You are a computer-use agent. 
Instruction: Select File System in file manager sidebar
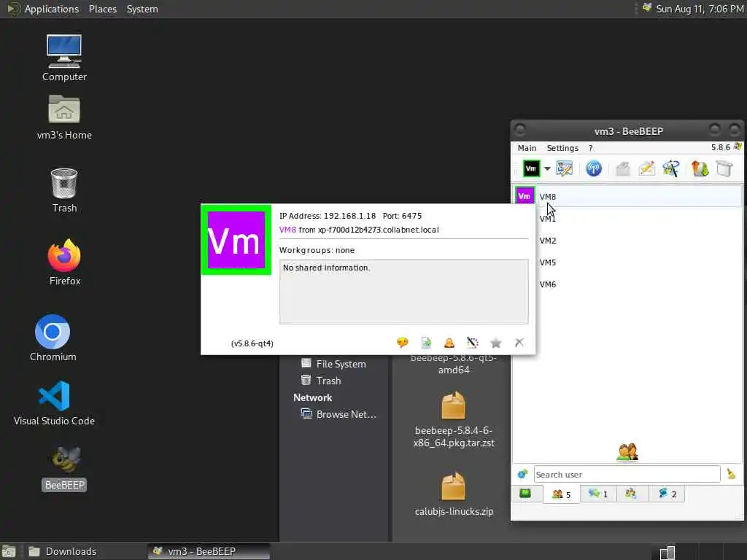[333, 364]
